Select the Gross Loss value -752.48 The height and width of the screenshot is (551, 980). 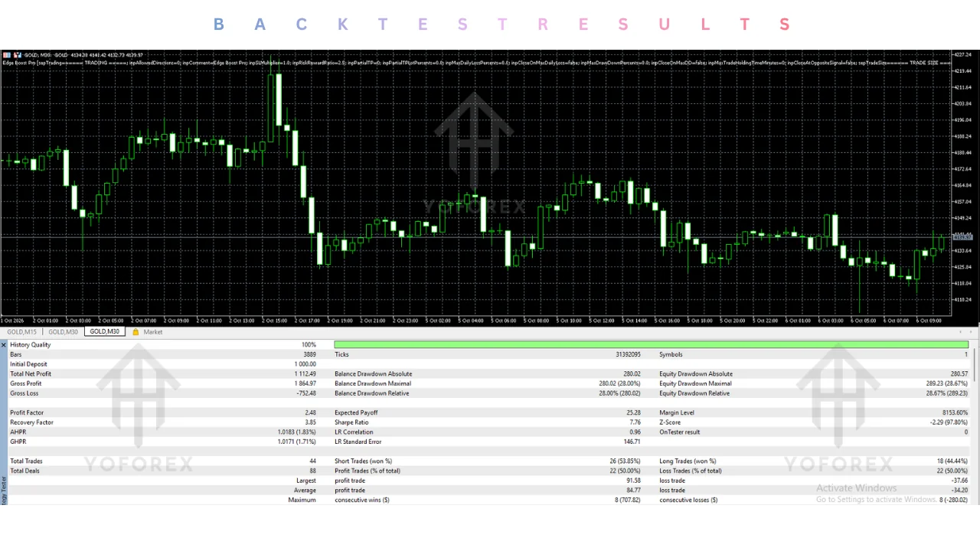306,393
